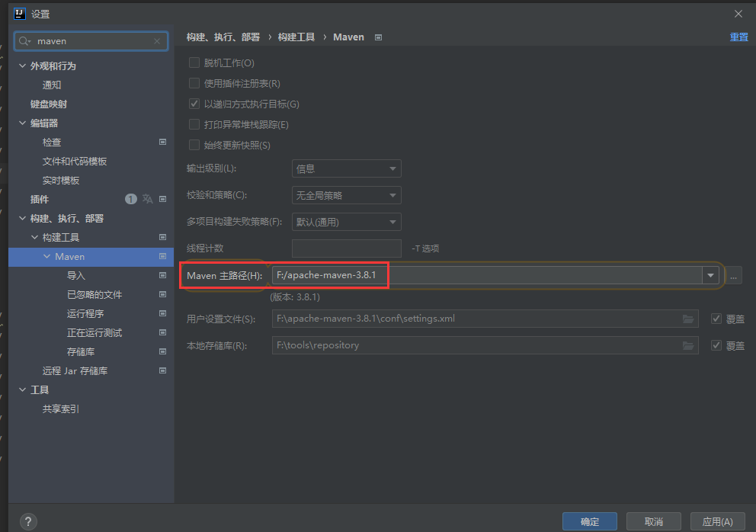Click project-level icon beside 存储库
This screenshot has height=532, width=756.
[x=162, y=351]
